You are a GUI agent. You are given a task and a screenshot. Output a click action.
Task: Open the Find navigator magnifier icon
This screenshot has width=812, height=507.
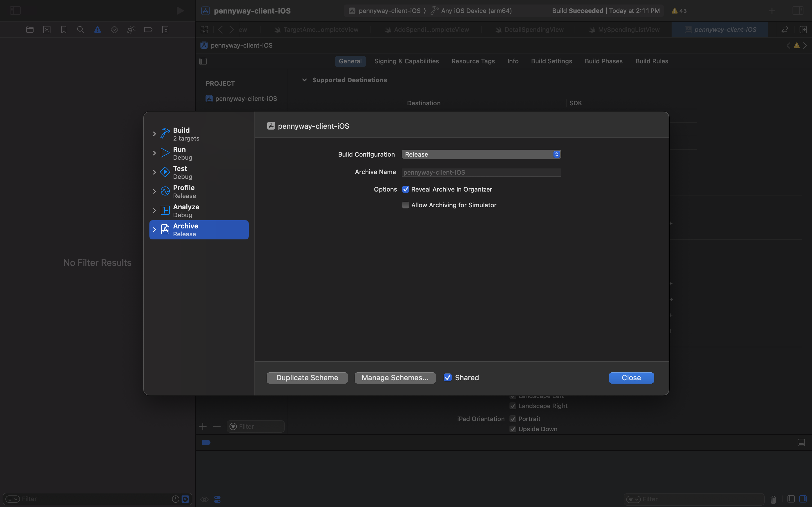81,30
